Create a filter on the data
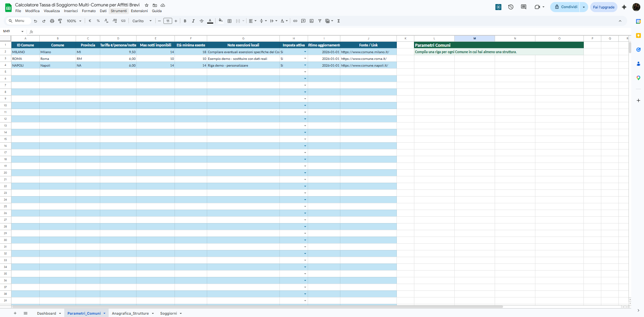Viewport: 644px width, 317px height. tap(319, 21)
